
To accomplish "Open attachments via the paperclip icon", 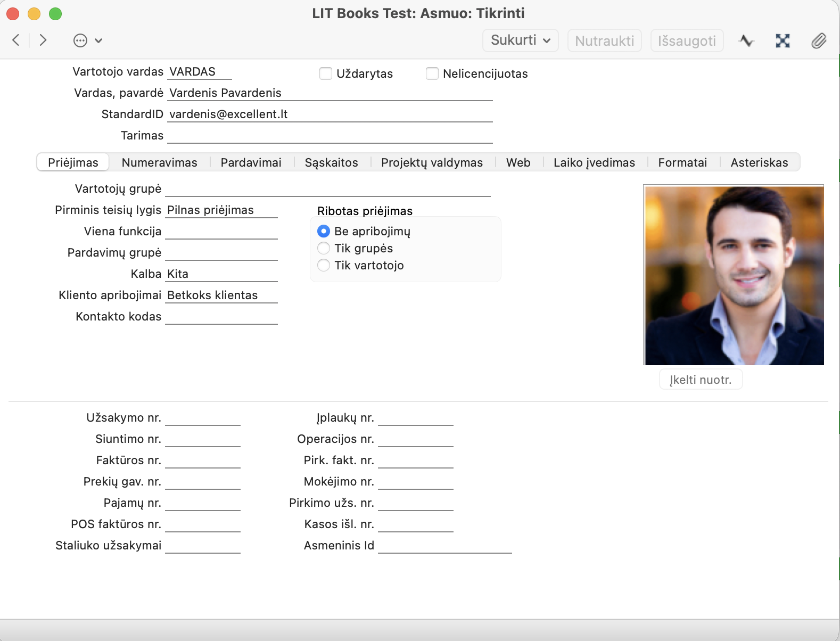I will (819, 40).
